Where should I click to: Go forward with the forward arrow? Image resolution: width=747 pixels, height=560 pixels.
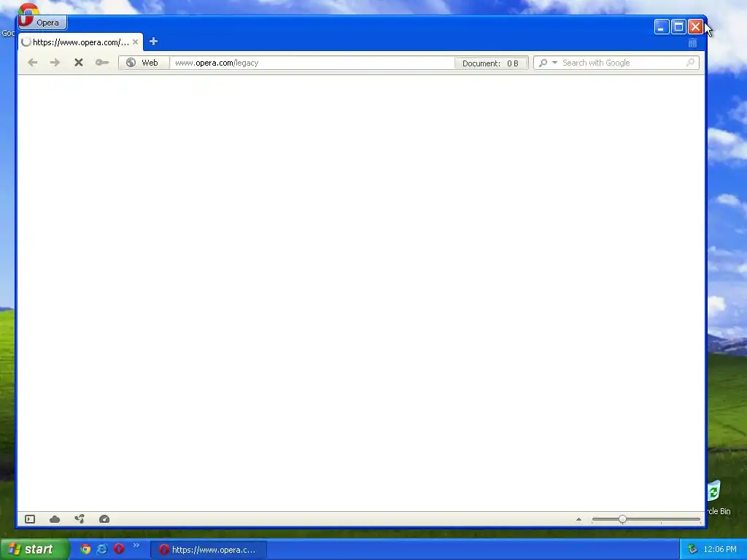click(55, 63)
